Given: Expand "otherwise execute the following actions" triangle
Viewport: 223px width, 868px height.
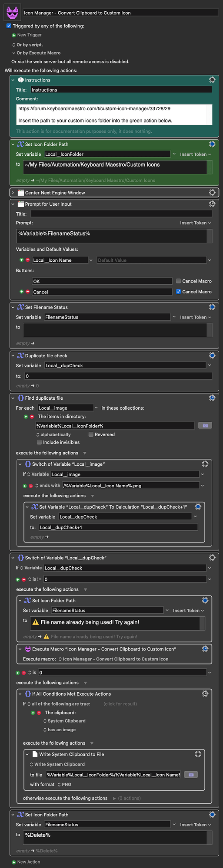Looking at the screenshot, I should [x=114, y=798].
